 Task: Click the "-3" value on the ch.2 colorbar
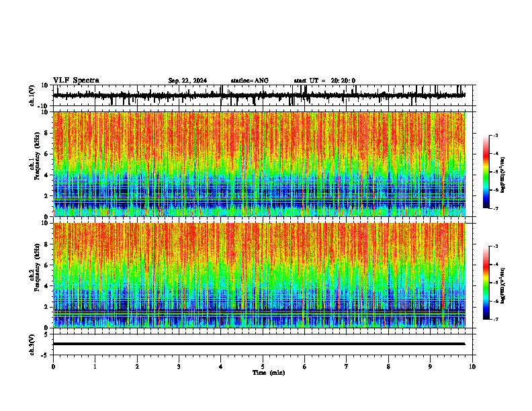[x=495, y=246]
